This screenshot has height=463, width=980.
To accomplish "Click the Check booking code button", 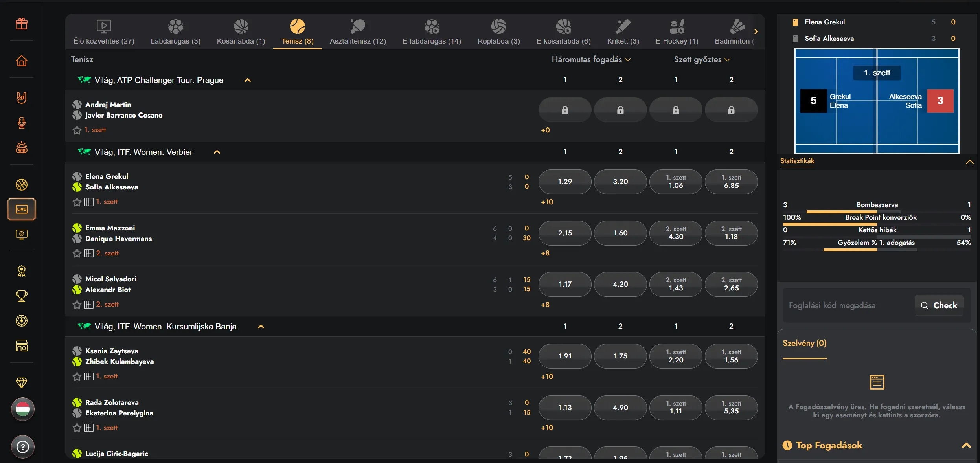I will (x=939, y=305).
